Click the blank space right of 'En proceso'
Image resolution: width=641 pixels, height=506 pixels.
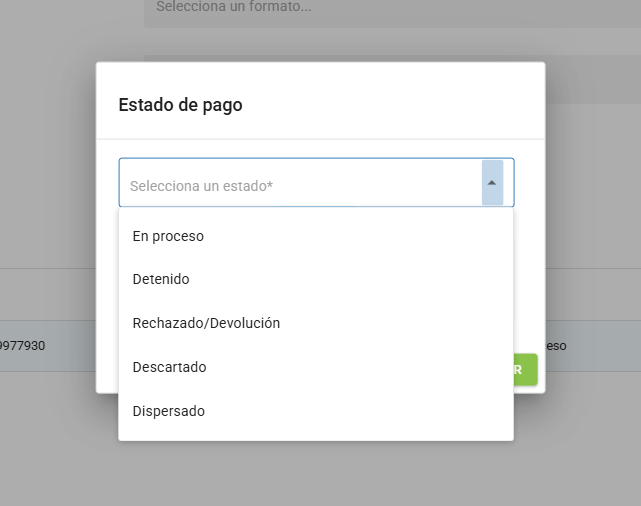click(x=380, y=236)
